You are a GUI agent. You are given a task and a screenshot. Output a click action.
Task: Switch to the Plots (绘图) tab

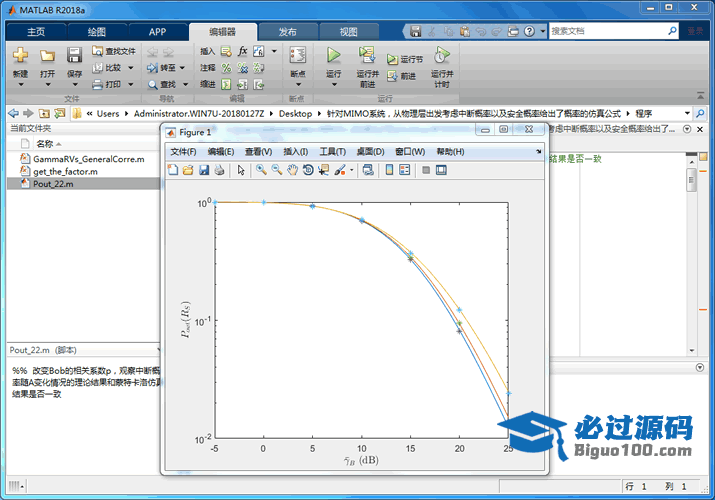pos(97,32)
